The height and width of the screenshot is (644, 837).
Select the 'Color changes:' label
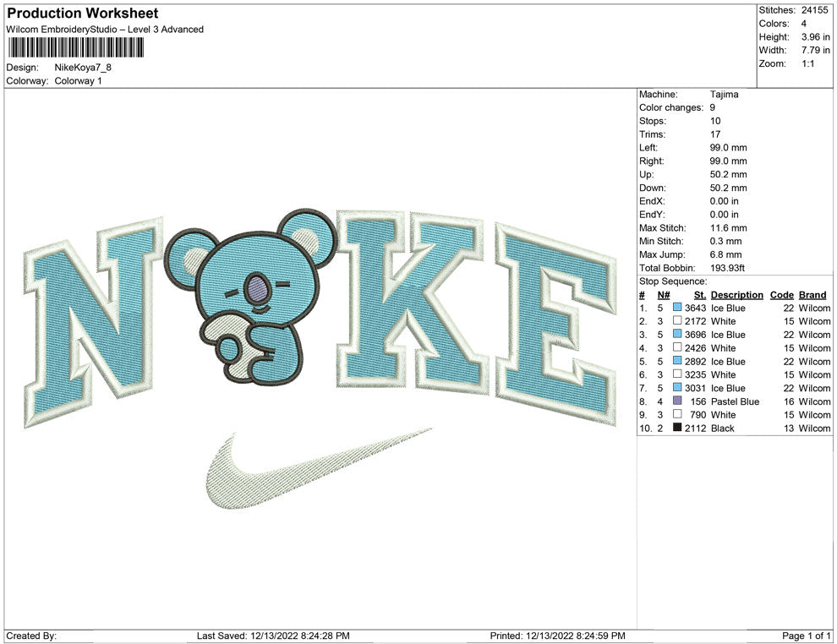[x=671, y=108]
